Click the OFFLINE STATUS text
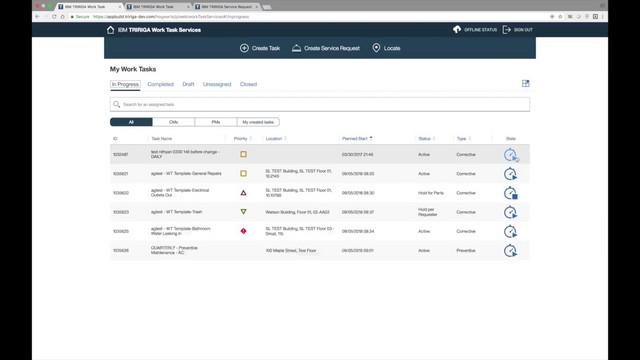 tap(480, 30)
